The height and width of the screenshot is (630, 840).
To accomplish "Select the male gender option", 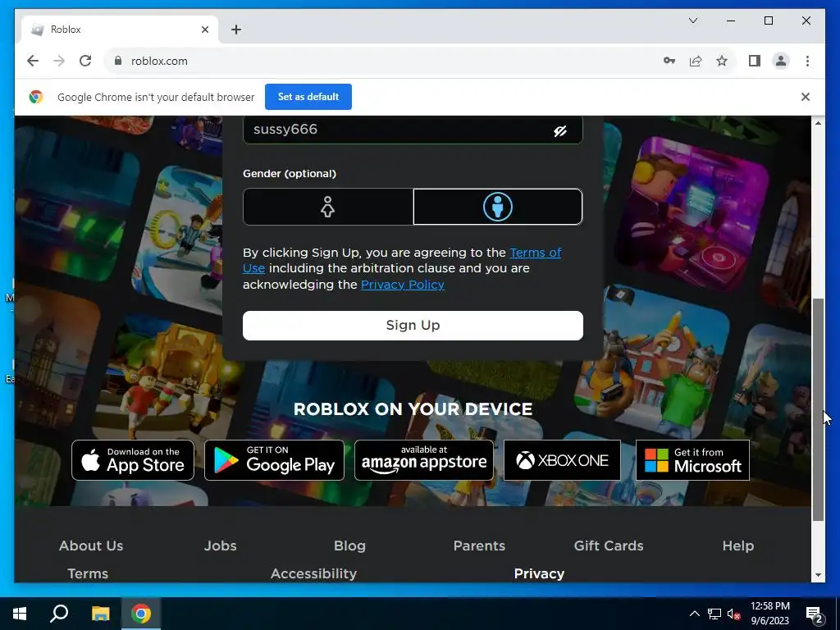I will point(498,207).
